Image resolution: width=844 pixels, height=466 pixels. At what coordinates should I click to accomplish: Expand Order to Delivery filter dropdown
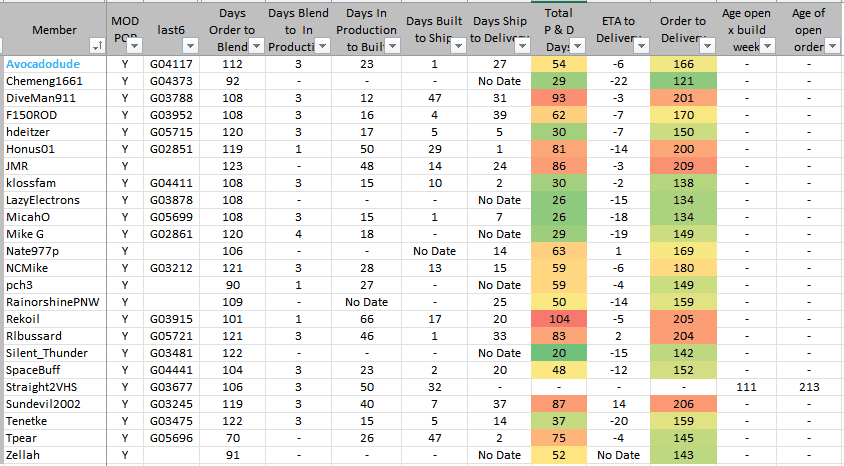(x=707, y=46)
